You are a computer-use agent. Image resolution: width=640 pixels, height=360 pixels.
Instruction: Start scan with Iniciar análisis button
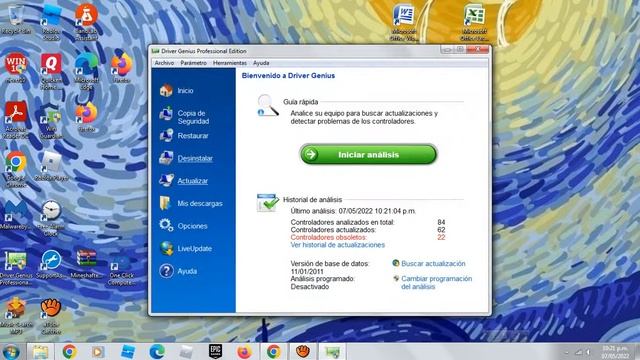tap(368, 154)
